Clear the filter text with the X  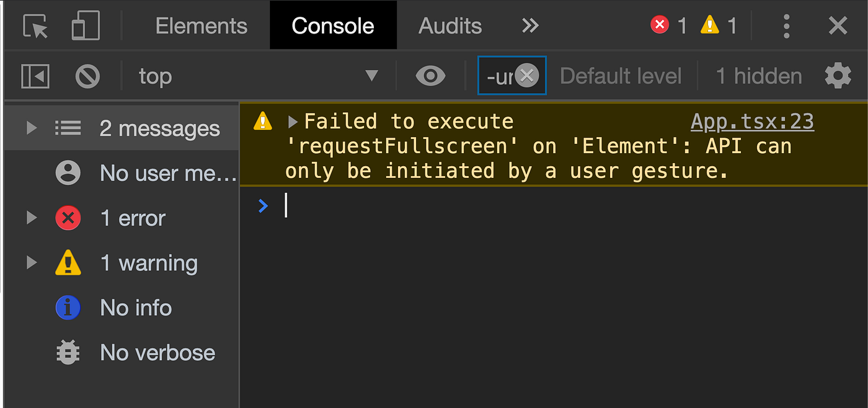point(526,76)
